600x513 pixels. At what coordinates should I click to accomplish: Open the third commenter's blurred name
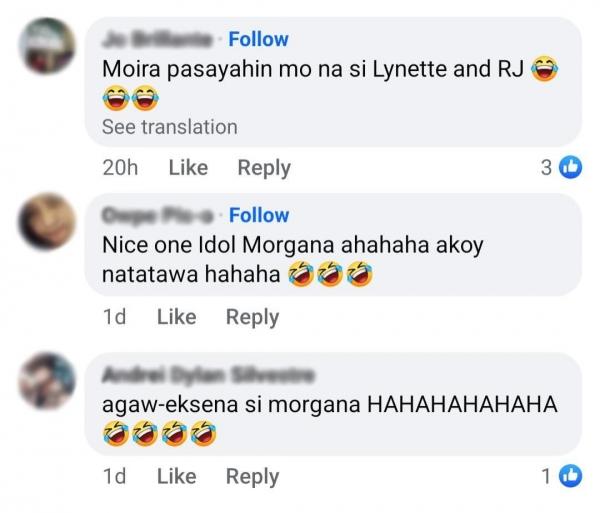[x=208, y=375]
